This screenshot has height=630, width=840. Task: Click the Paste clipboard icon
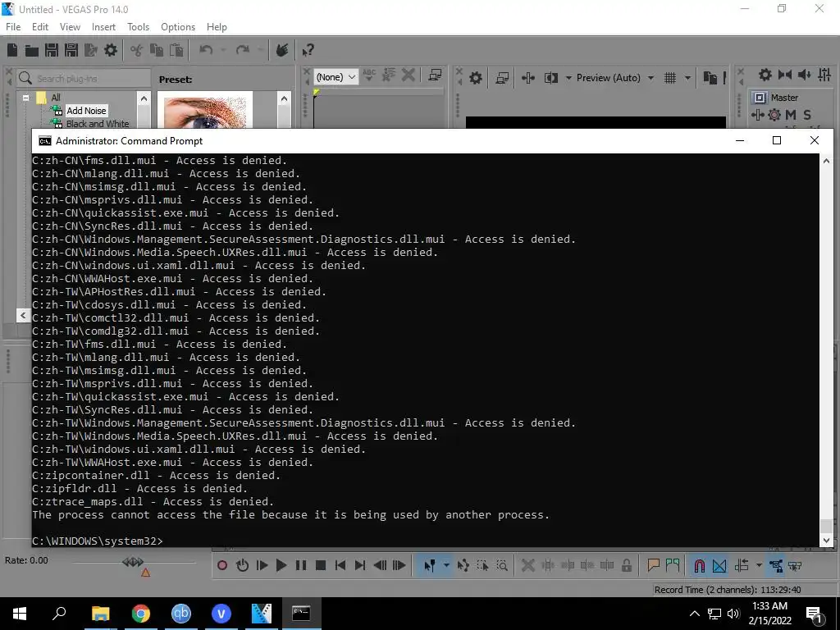176,50
